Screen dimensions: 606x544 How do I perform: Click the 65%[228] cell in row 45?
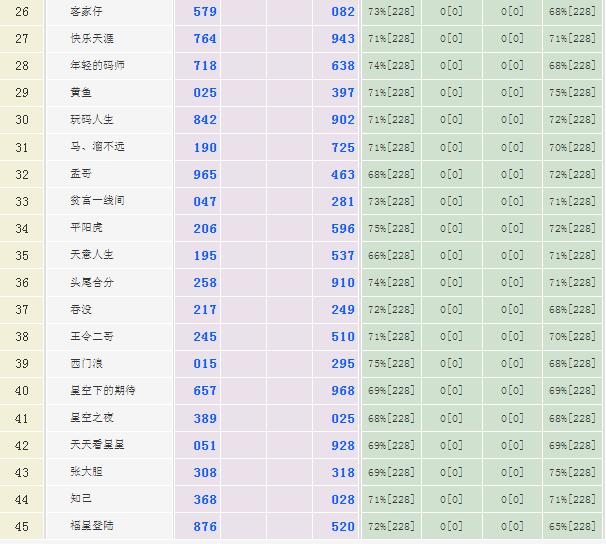click(x=572, y=526)
